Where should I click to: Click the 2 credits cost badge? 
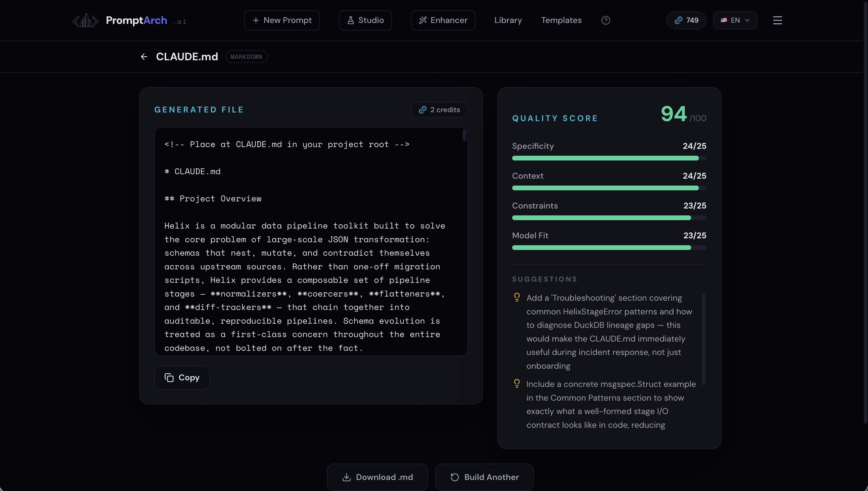(x=439, y=110)
